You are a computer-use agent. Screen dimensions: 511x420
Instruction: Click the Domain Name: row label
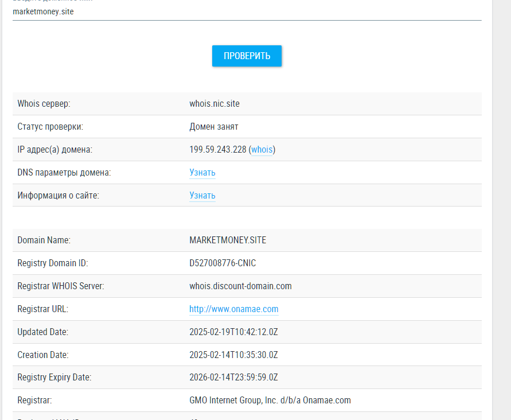point(44,240)
